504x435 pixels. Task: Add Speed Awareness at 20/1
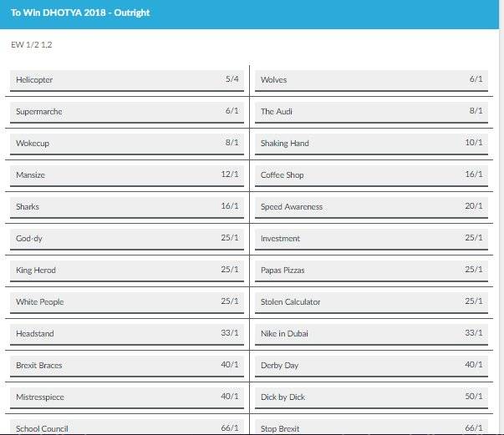372,208
